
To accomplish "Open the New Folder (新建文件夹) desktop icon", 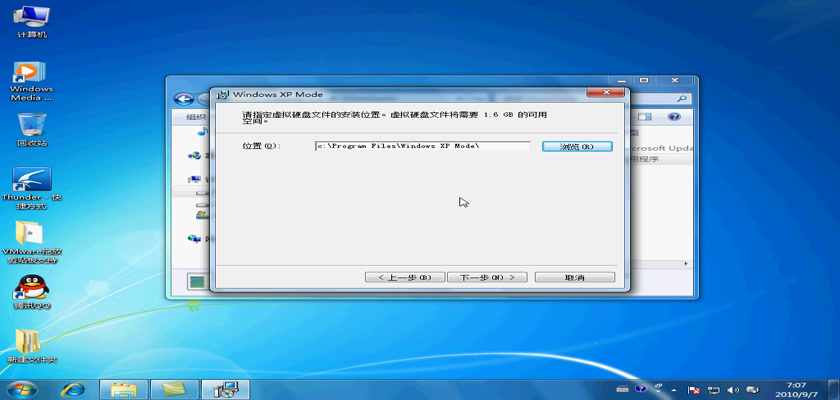I will pyautogui.click(x=32, y=343).
